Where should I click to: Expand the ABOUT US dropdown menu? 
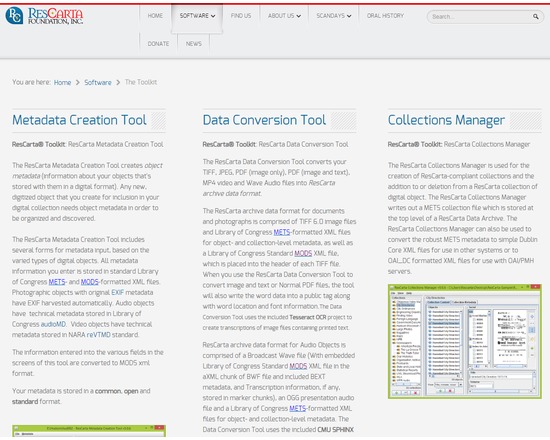pyautogui.click(x=284, y=16)
